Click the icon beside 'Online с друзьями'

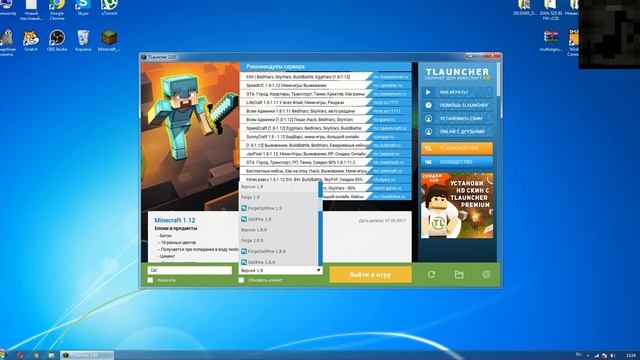click(428, 131)
